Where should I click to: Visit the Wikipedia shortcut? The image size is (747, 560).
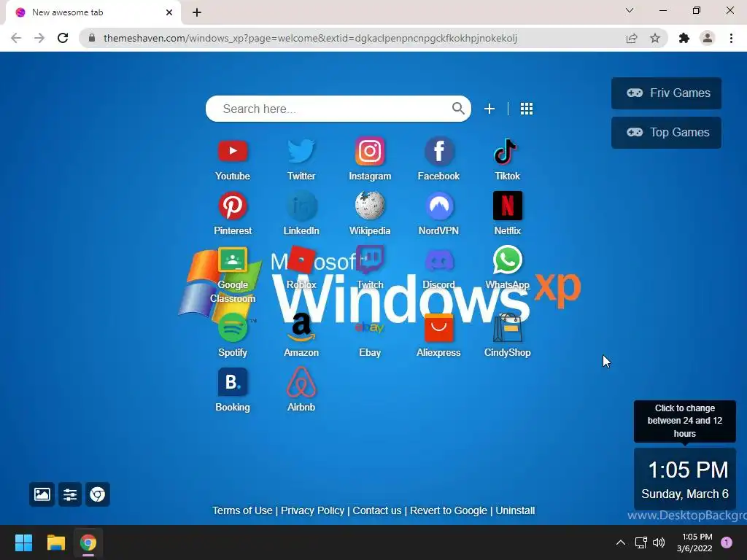[370, 206]
